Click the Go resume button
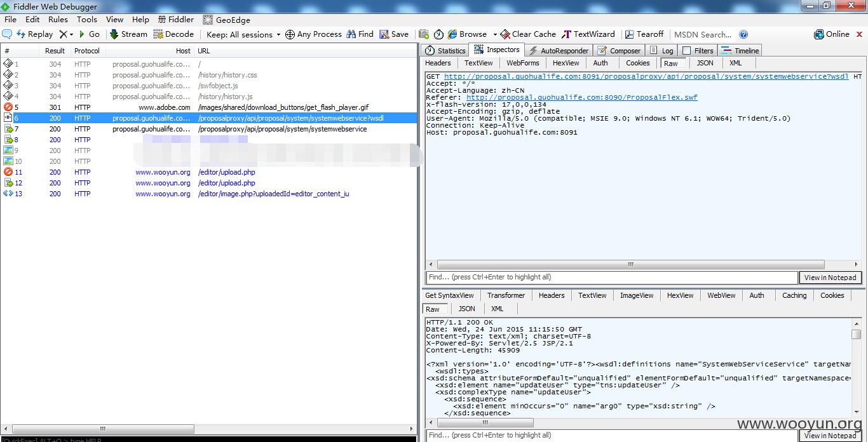 click(89, 34)
